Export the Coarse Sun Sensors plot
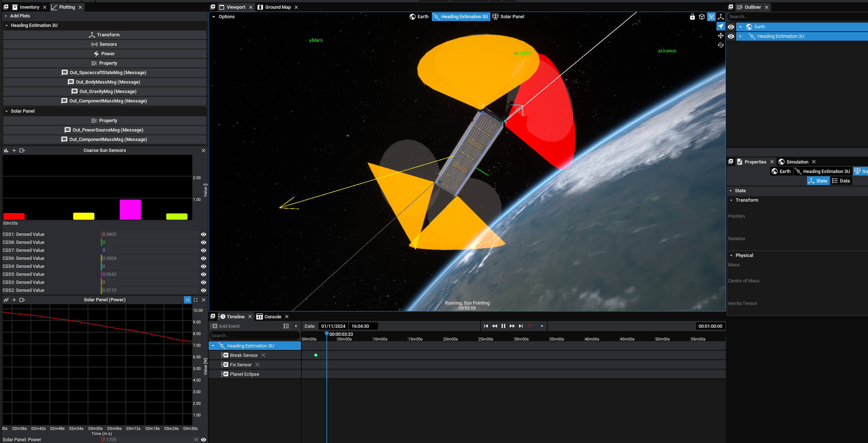Screen dimensions: 868x443 (x=22, y=150)
